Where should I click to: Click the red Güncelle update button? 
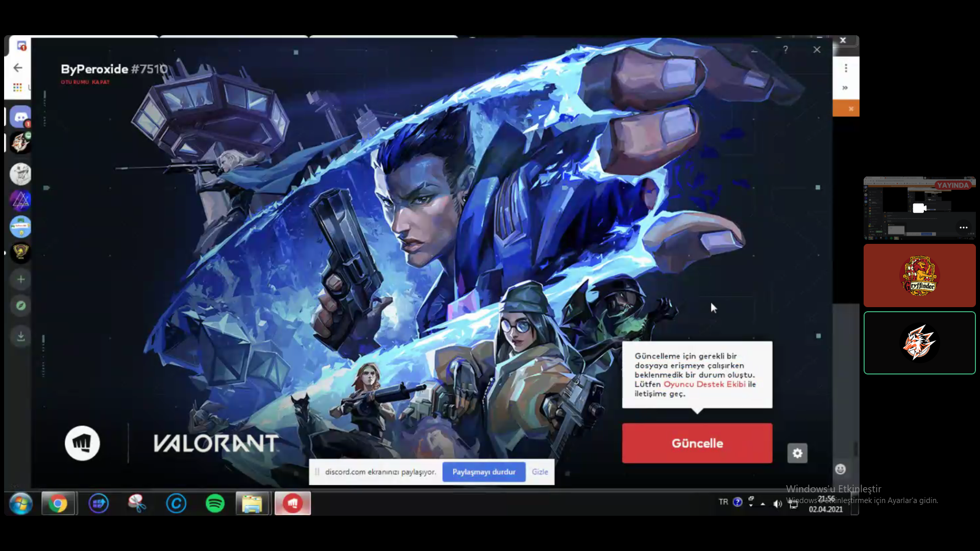coord(697,443)
